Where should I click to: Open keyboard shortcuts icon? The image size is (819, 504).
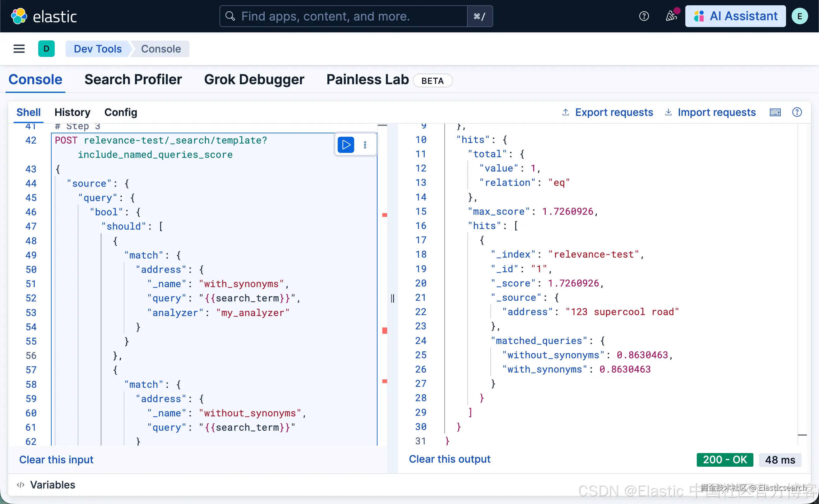(775, 112)
